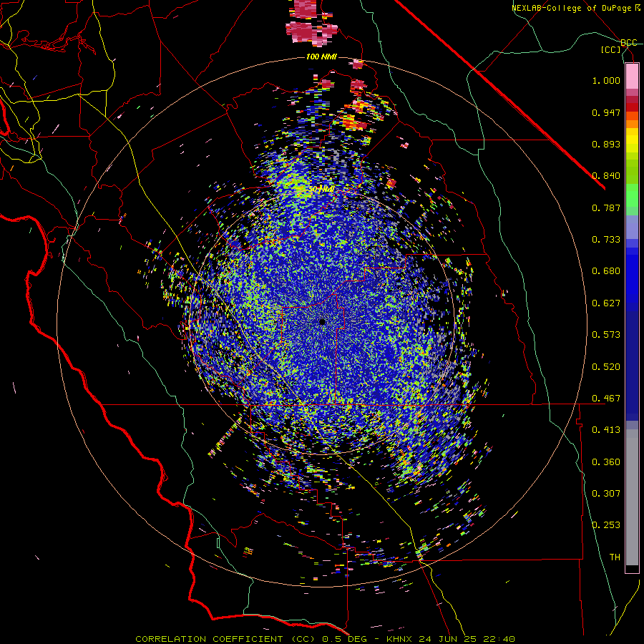
Task: Click the 0.413 colorbar value label
Action: [606, 430]
